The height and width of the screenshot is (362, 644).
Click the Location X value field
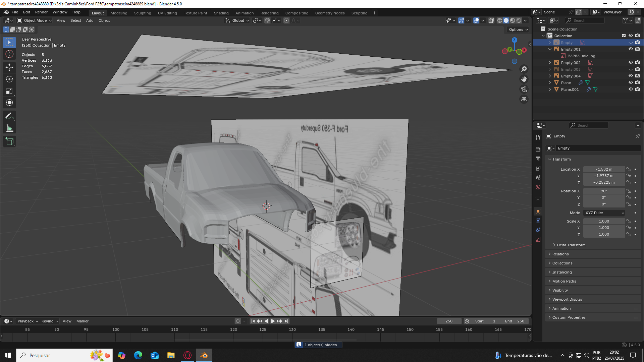604,169
